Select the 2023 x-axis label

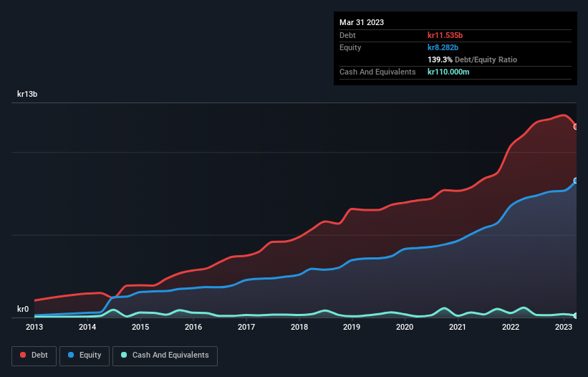pos(564,327)
